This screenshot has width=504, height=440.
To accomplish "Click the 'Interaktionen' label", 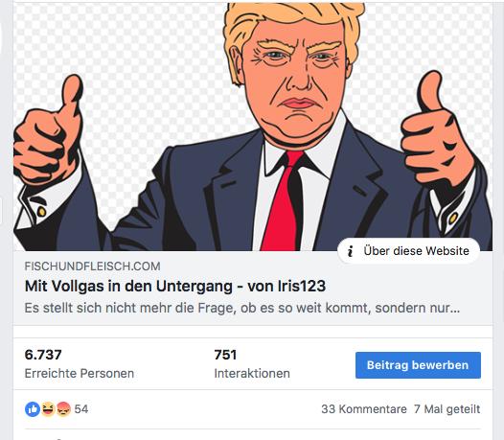I will click(252, 374).
